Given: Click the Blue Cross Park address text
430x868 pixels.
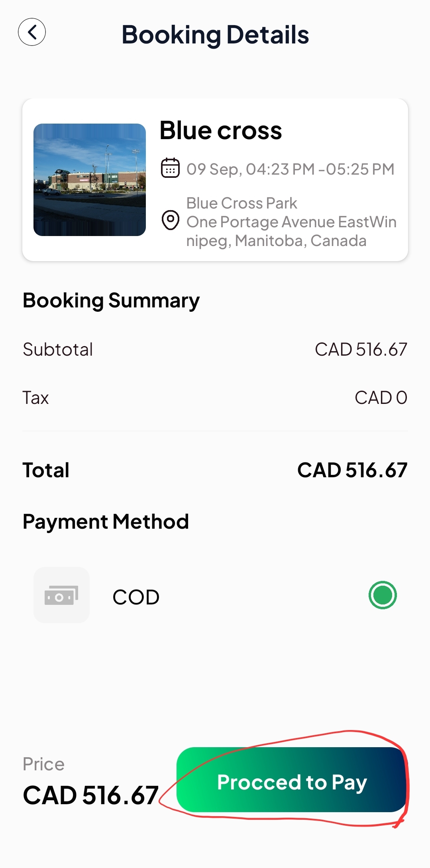Looking at the screenshot, I should [x=291, y=222].
